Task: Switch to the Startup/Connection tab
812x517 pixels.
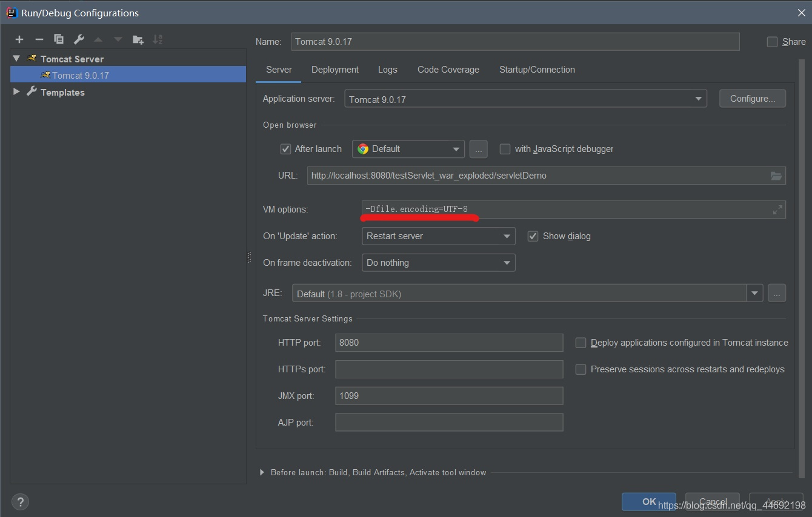Action: tap(537, 70)
